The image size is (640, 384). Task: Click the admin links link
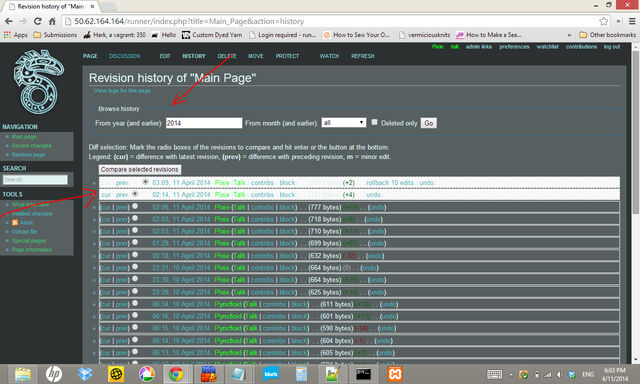(x=479, y=47)
